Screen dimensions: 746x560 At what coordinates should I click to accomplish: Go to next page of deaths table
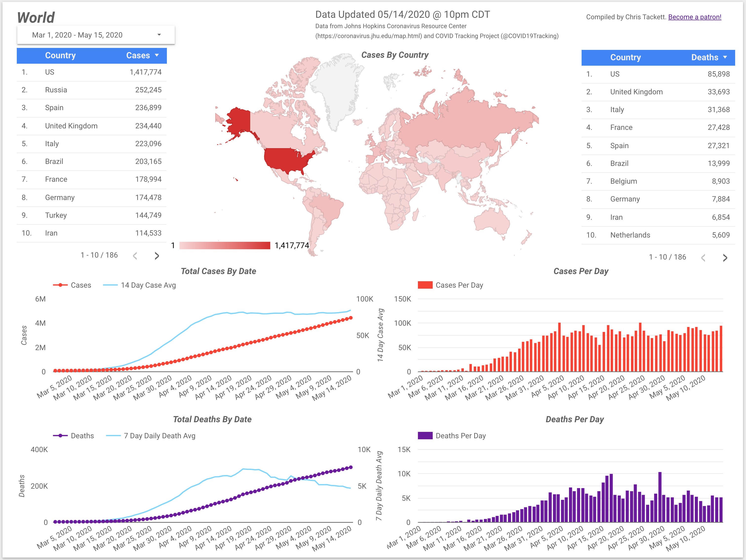[x=725, y=258]
